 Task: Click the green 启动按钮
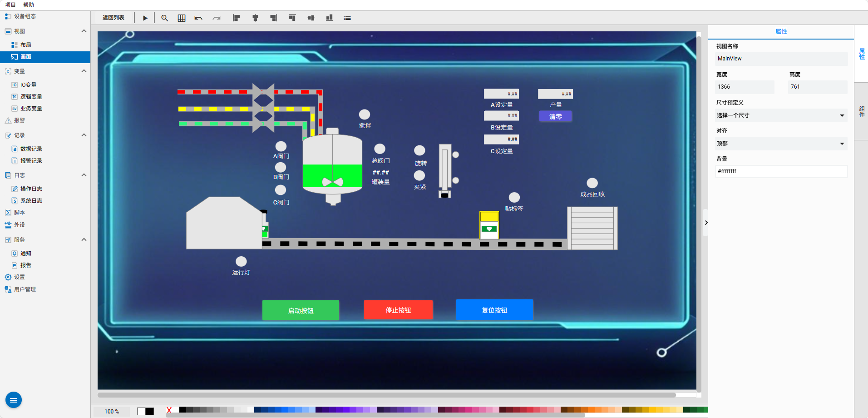click(x=301, y=310)
